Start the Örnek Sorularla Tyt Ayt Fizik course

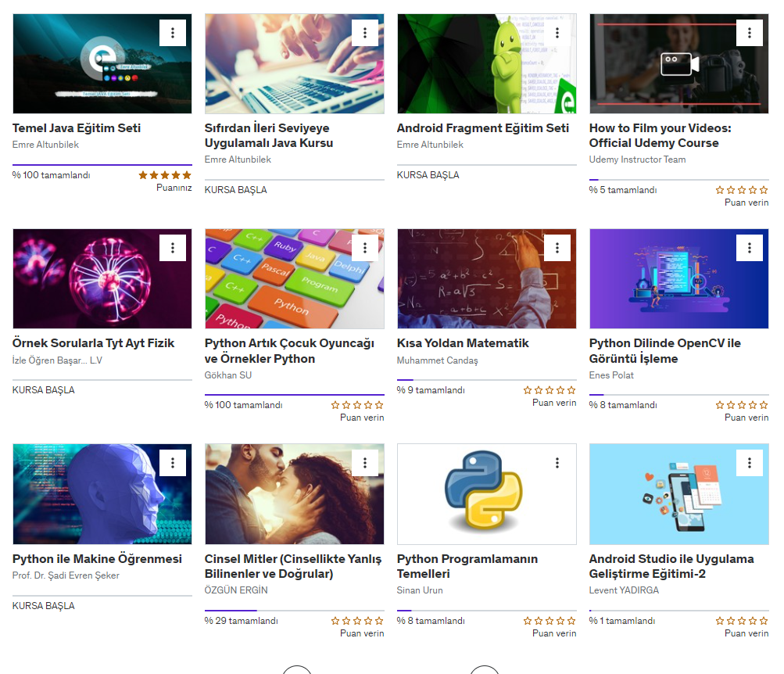pos(44,390)
